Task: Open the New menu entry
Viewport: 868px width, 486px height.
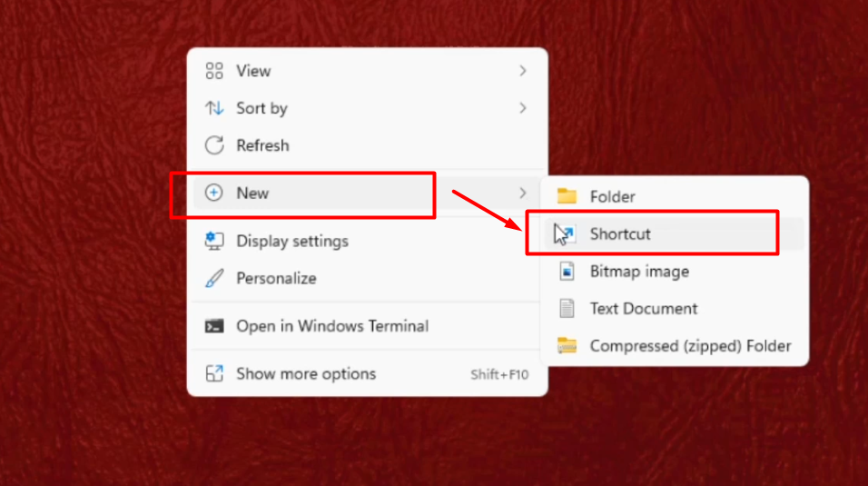Action: click(x=367, y=193)
